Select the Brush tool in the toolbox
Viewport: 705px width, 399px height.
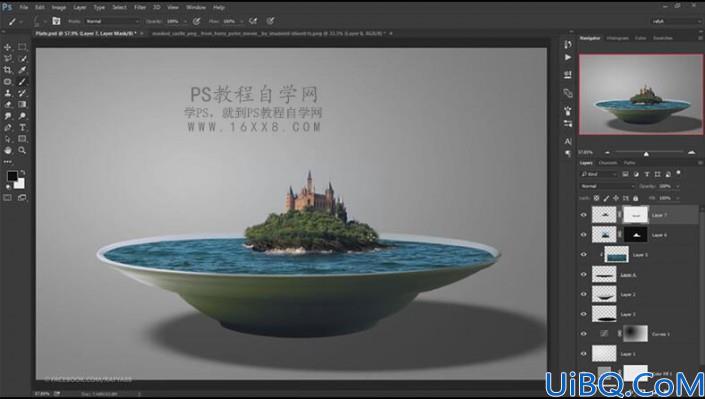(22, 81)
